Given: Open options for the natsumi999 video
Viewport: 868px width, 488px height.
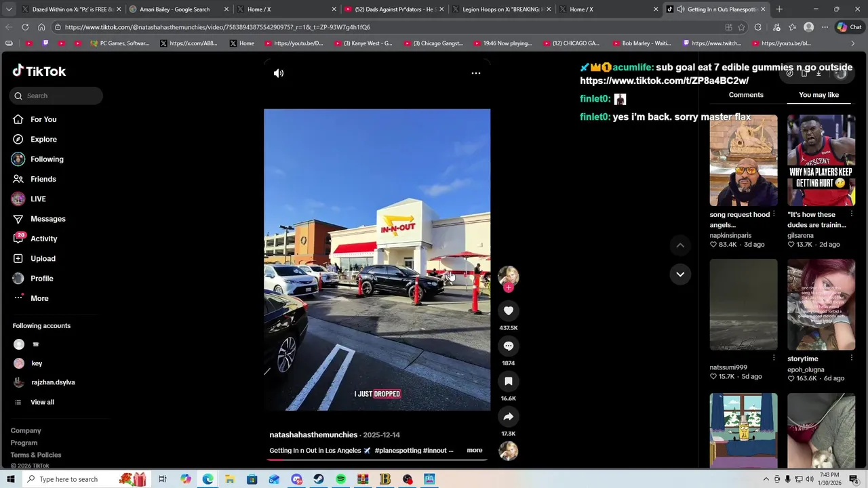Looking at the screenshot, I should point(774,359).
